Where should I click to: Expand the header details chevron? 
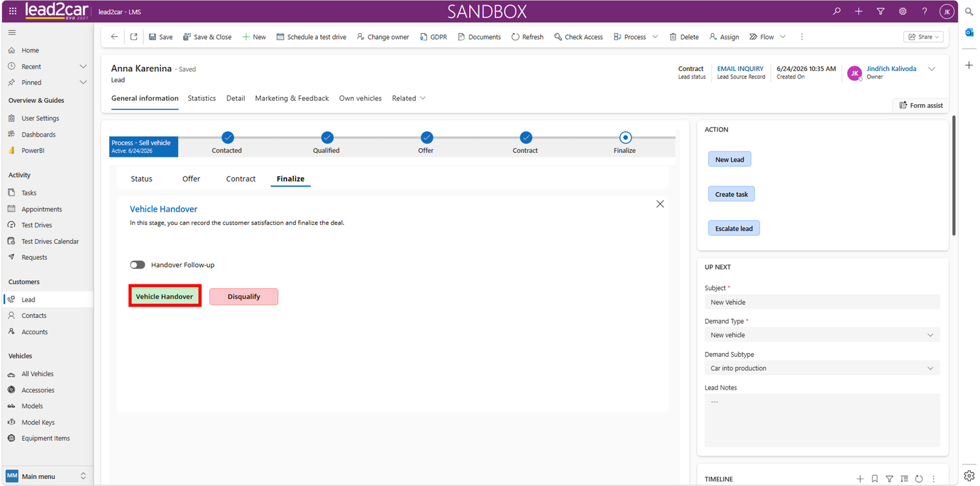(932, 69)
